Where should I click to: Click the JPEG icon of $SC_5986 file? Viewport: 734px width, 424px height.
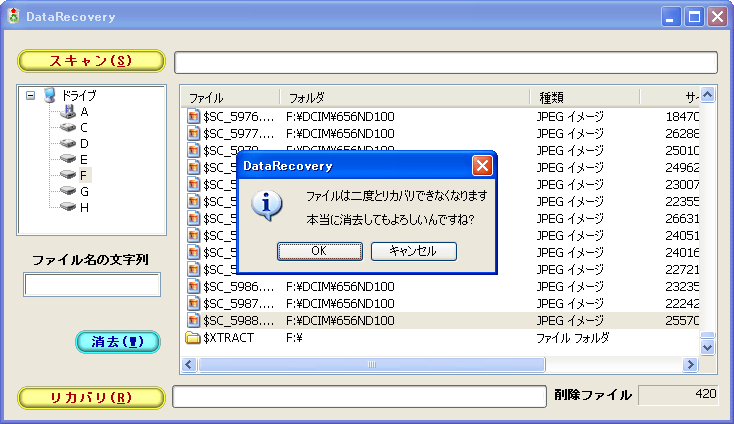click(193, 286)
